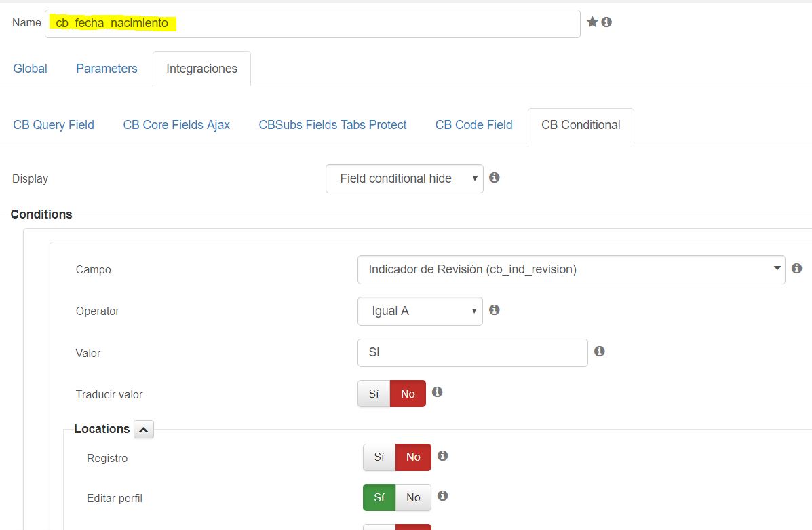Click info icon beside Display dropdown
Screen dimensions: 812x530
pos(495,178)
